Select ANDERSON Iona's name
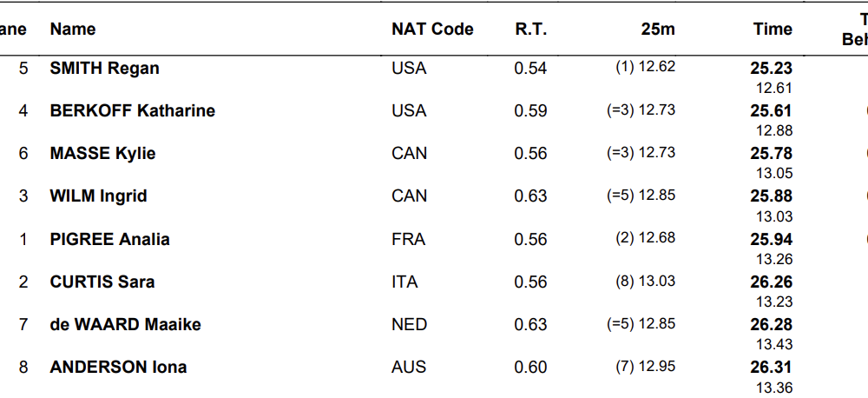Viewport: 868px width, 398px height. [118, 367]
